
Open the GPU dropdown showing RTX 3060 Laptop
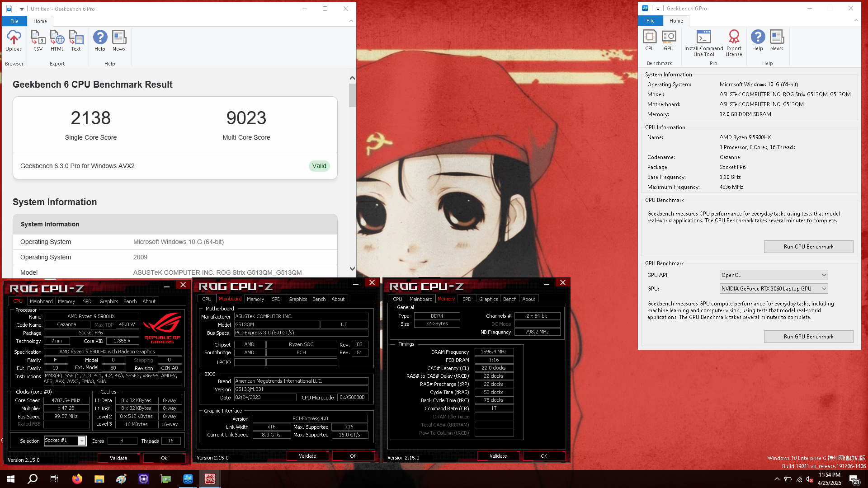774,288
